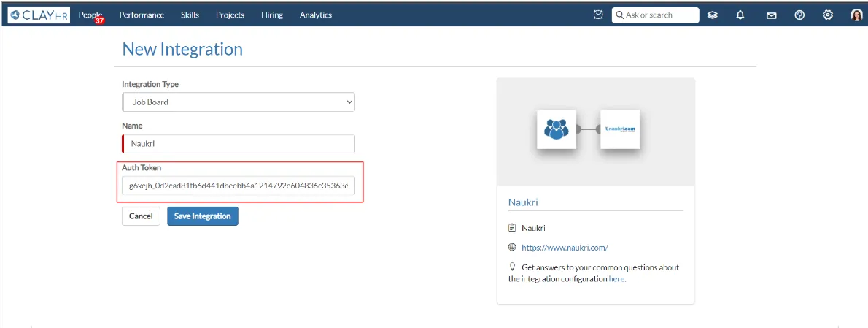The image size is (868, 328).
Task: Open notifications bell
Action: (740, 15)
